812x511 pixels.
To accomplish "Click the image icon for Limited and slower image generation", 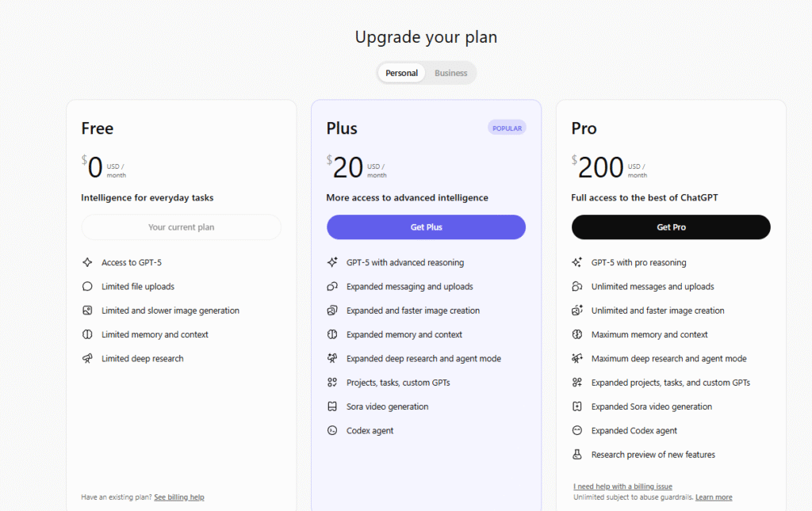I will pyautogui.click(x=87, y=311).
